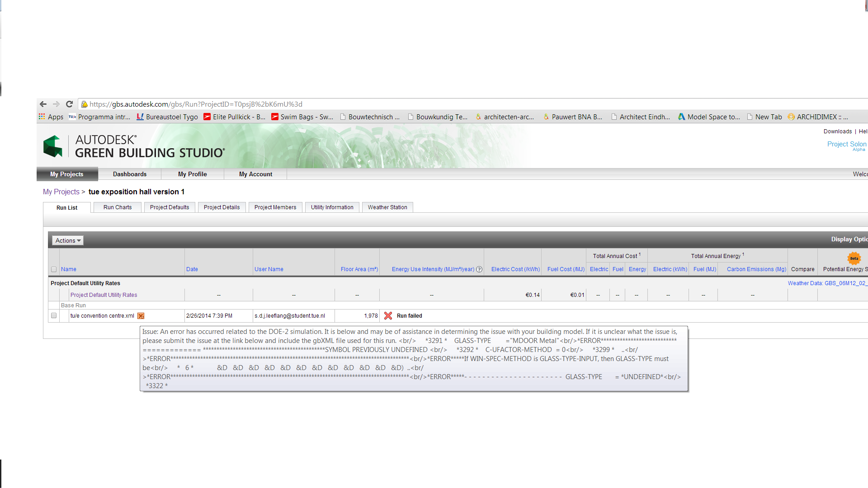Viewport: 868px width, 488px height.
Task: Select the Project Members tab
Action: tap(275, 207)
